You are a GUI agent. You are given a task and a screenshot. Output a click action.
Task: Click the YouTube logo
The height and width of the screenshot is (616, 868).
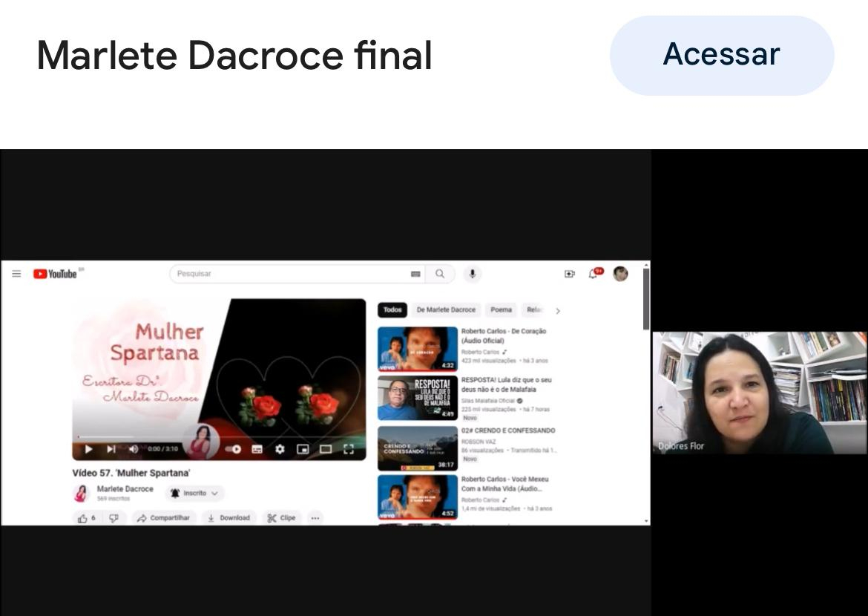point(55,274)
